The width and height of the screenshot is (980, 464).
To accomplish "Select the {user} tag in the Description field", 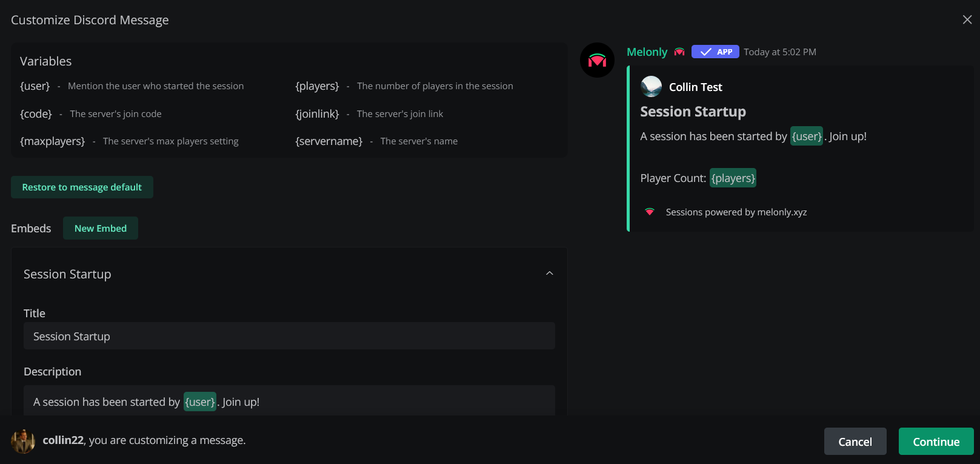I will tap(199, 402).
